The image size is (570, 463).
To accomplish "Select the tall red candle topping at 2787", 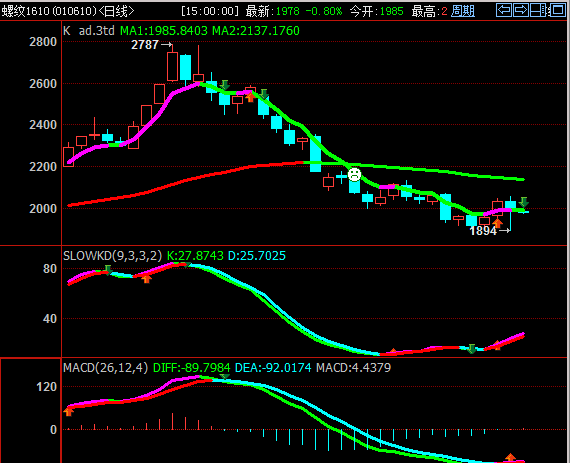I will coord(172,66).
